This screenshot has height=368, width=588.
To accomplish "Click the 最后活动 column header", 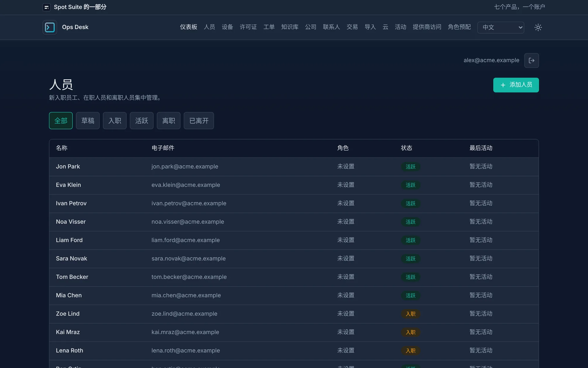I will click(x=481, y=148).
